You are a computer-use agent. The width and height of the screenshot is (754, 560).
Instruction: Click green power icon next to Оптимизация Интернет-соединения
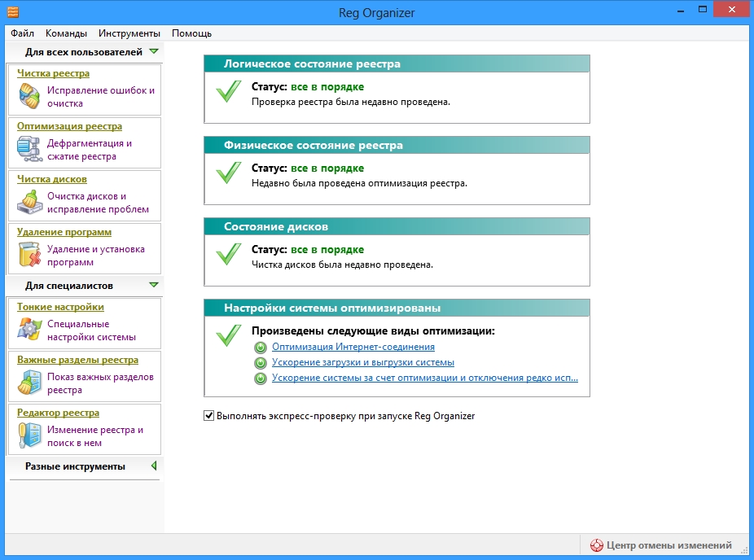point(260,347)
